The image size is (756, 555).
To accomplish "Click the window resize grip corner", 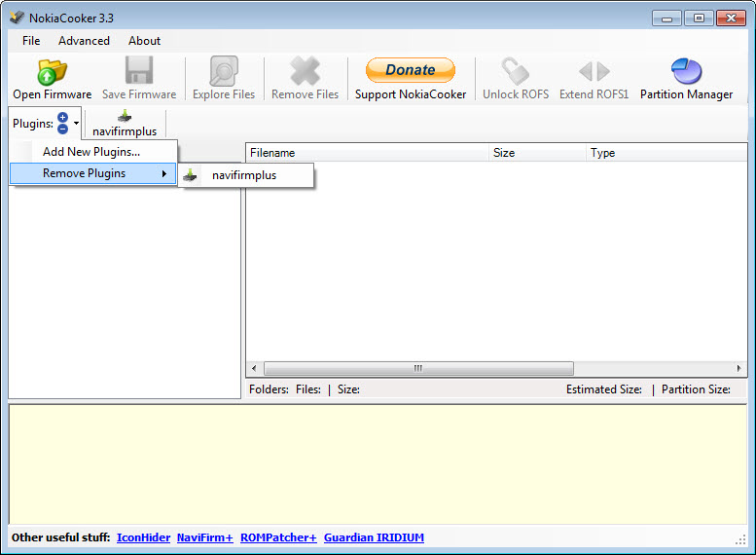I will pyautogui.click(x=740, y=541).
